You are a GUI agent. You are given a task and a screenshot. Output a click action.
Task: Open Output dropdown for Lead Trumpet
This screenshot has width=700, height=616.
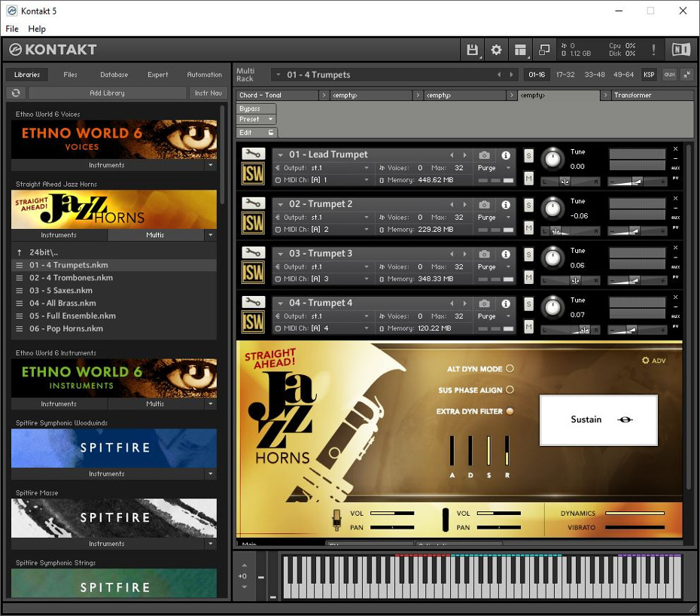pos(366,168)
